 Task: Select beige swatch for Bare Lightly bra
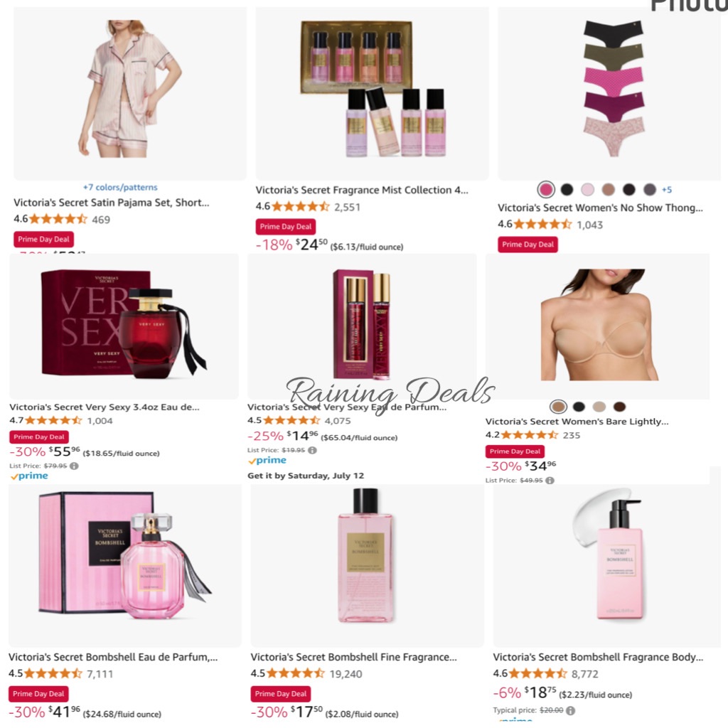coord(599,407)
